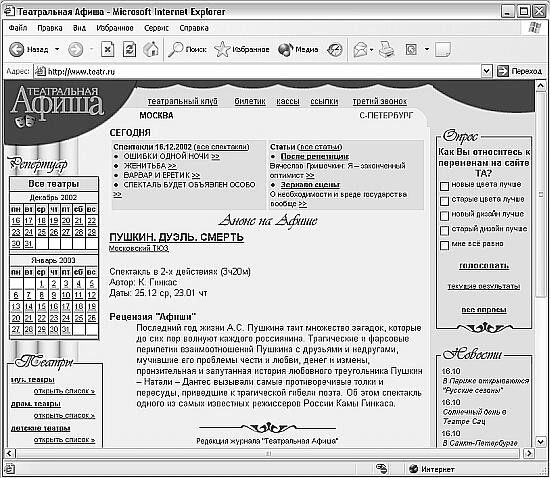Click the discussion note toolbar icon
The height and width of the screenshot is (478, 550).
click(443, 49)
